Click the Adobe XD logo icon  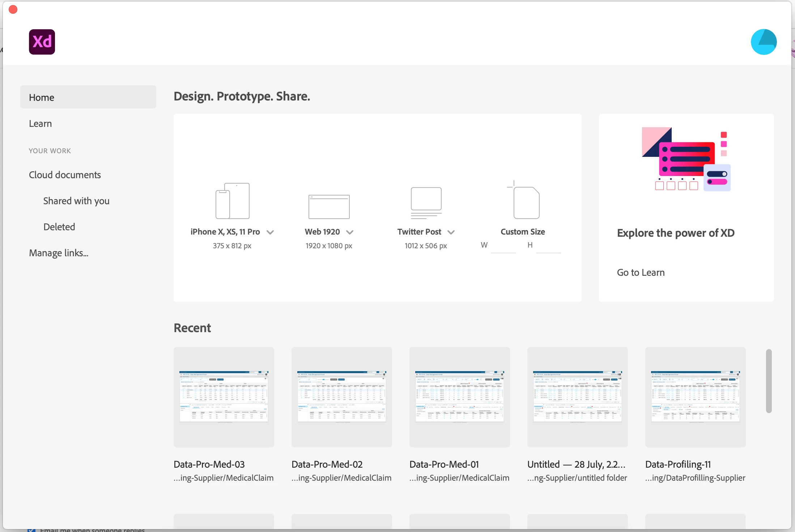(42, 42)
